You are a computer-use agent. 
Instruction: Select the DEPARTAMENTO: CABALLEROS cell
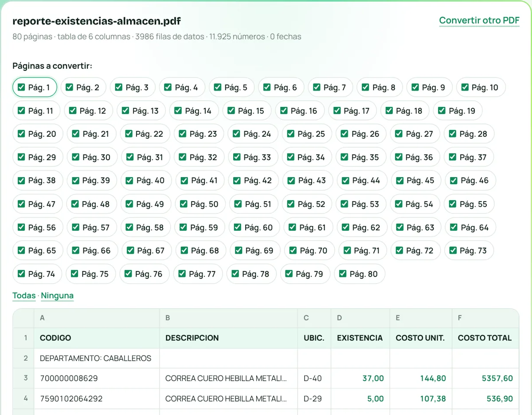[x=97, y=358]
